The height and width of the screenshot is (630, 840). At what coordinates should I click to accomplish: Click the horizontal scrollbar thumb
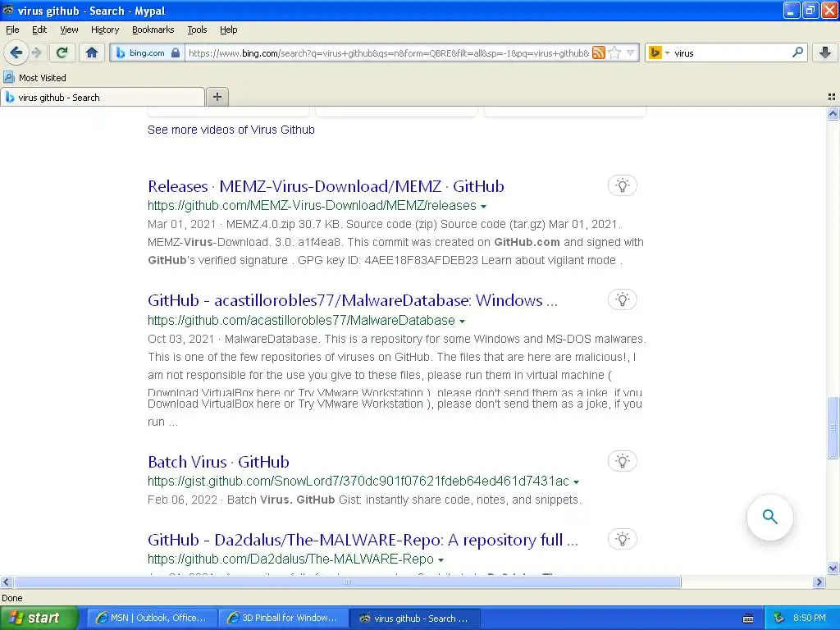347,582
